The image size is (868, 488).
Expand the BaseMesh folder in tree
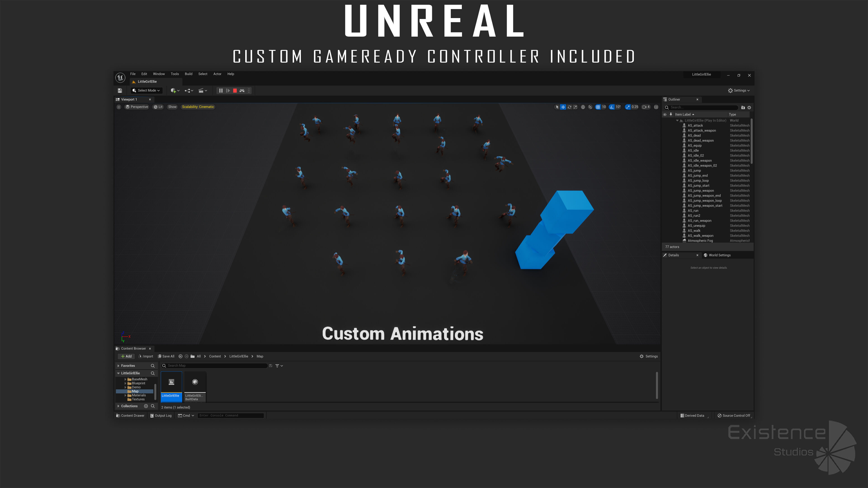click(x=125, y=379)
